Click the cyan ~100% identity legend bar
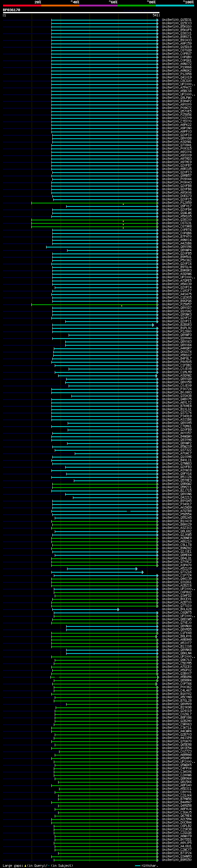The height and width of the screenshot is (868, 197). [175, 6]
